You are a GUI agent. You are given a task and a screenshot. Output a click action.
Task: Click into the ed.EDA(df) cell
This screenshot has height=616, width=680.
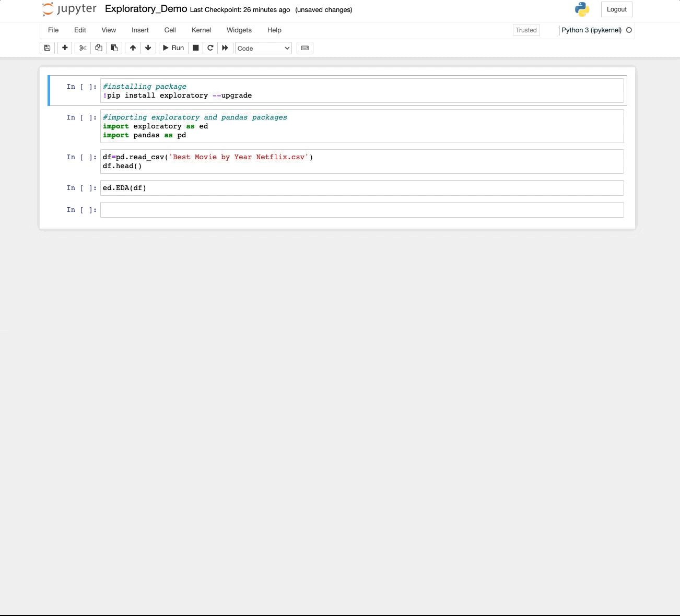(x=362, y=188)
